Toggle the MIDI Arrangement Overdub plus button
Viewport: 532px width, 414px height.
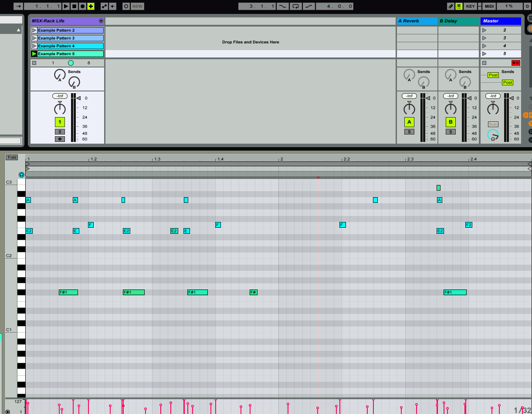(x=91, y=6)
